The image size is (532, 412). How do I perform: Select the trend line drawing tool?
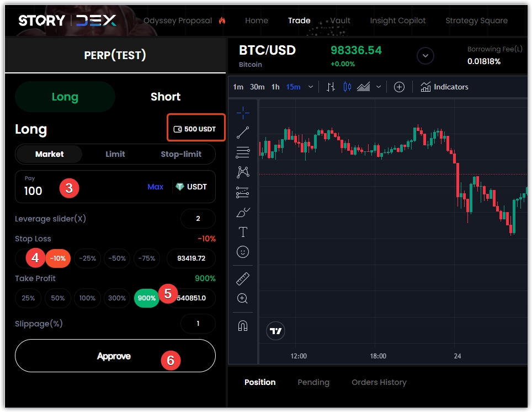coord(243,133)
